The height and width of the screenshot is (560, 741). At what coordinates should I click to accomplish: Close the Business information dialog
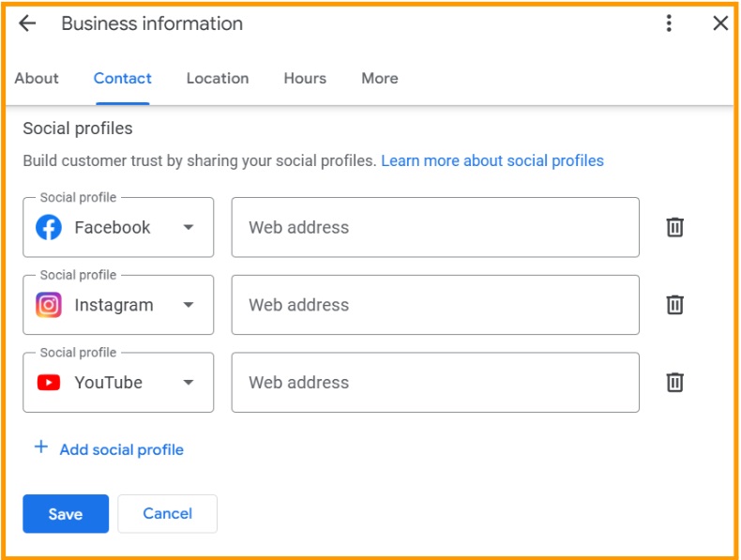[x=720, y=24]
